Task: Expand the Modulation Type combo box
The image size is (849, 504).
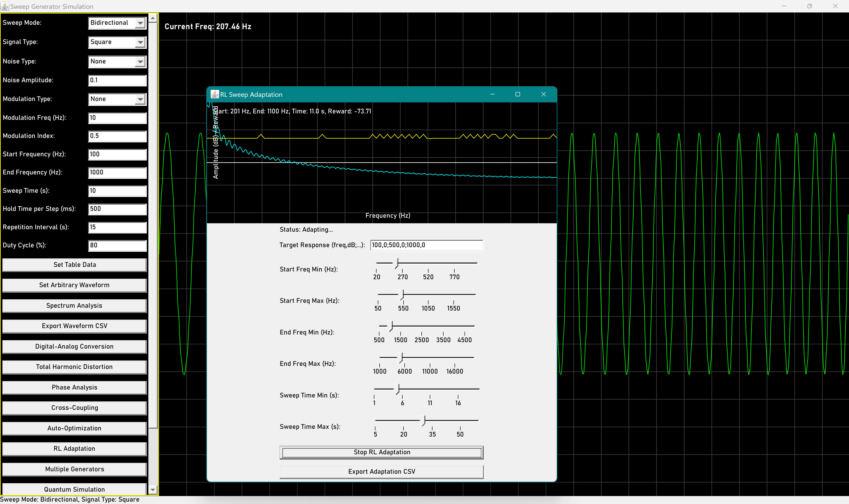Action: pos(140,99)
